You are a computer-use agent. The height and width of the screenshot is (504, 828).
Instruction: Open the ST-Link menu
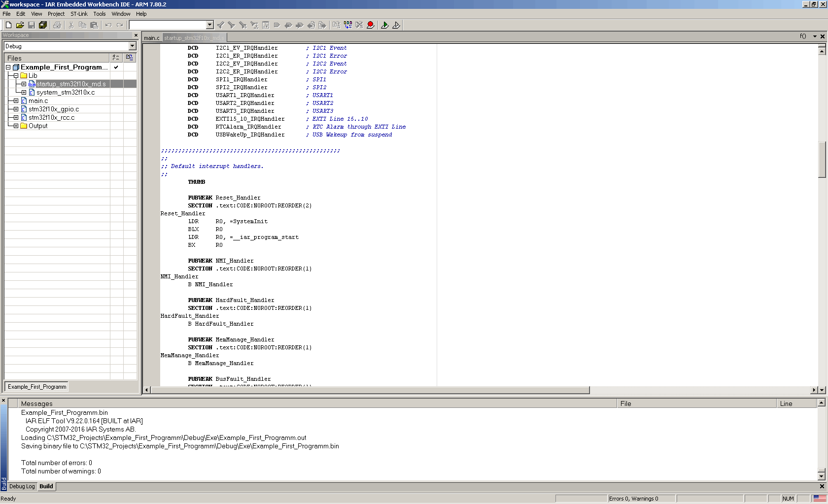pos(79,14)
